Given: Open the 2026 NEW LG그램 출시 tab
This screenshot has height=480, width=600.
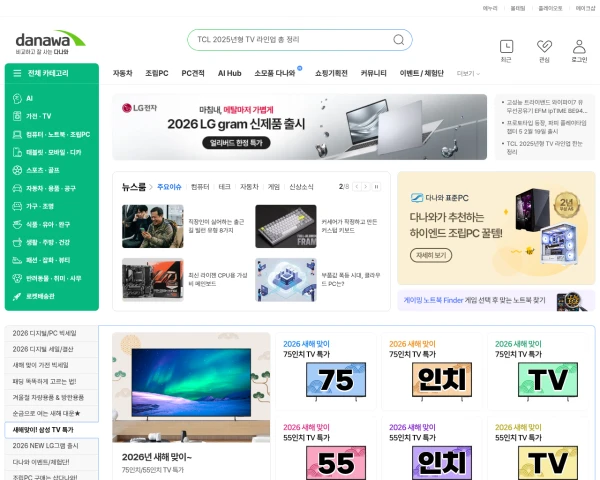Looking at the screenshot, I should click(x=51, y=446).
